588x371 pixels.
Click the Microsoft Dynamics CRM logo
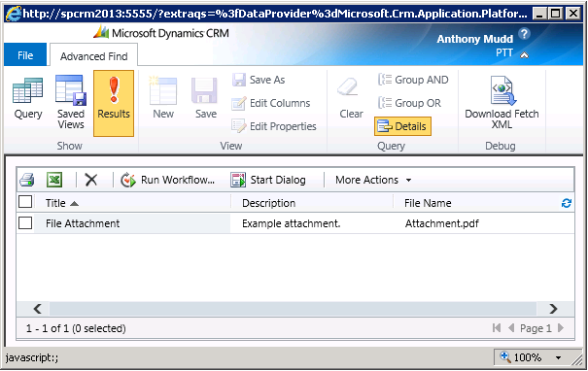(162, 33)
